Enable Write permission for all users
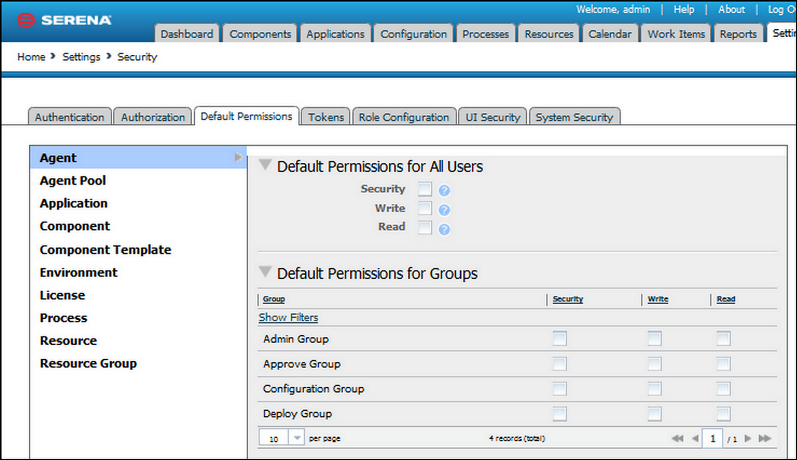 point(425,208)
